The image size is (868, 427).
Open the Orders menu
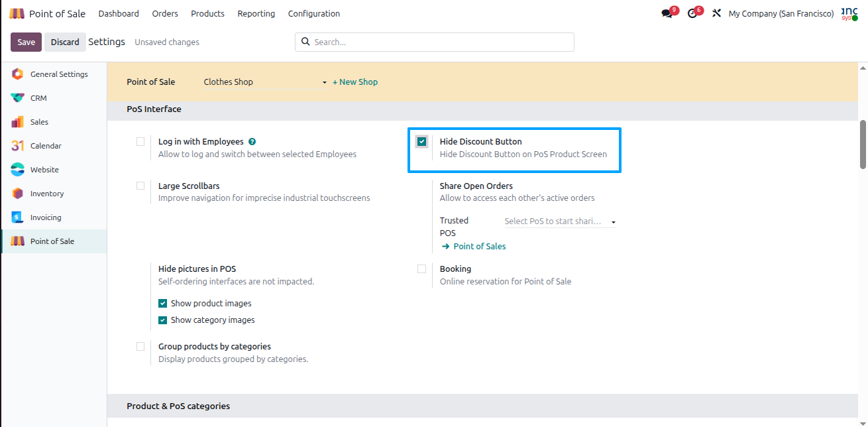point(165,13)
